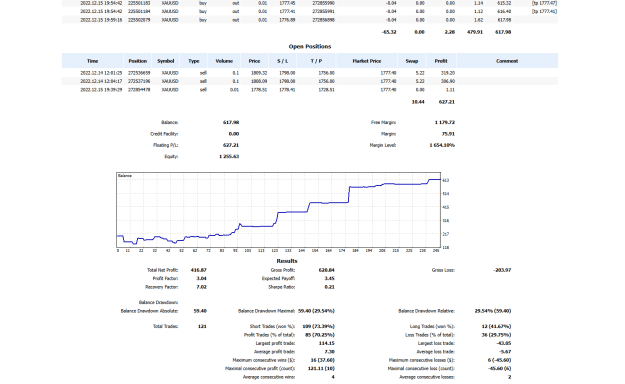The height and width of the screenshot is (384, 625).
Task: Click the 479.91 deals profit total
Action: tap(475, 32)
